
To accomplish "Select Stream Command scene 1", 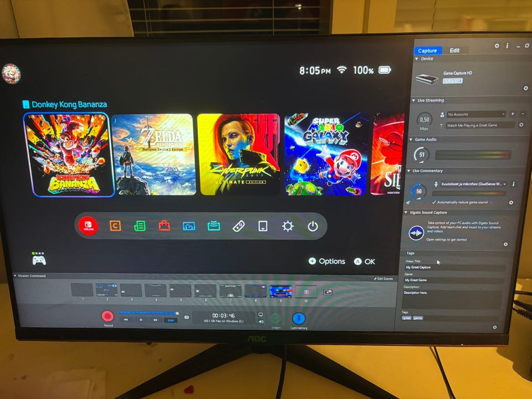I will pyautogui.click(x=82, y=290).
